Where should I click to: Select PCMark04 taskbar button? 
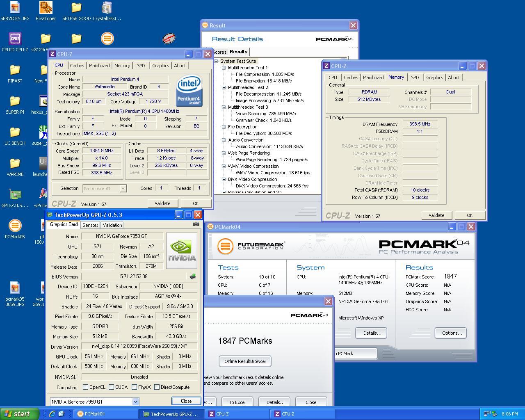point(106,414)
